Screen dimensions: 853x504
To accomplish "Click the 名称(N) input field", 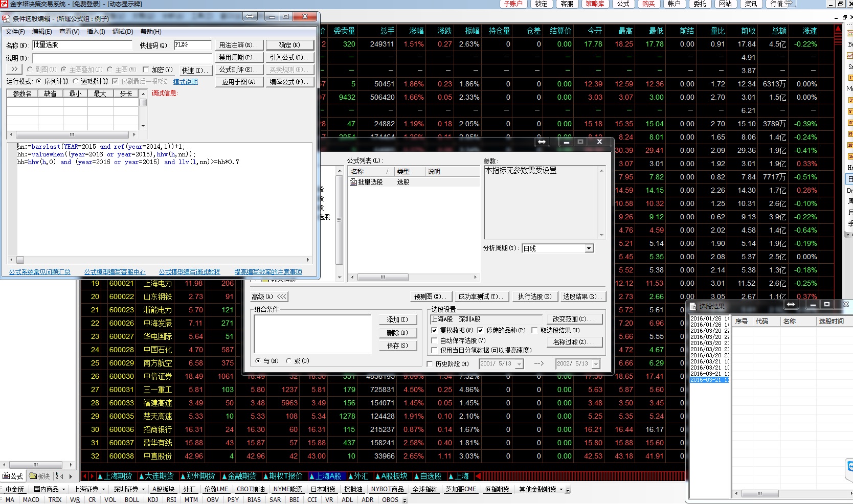I will point(82,45).
